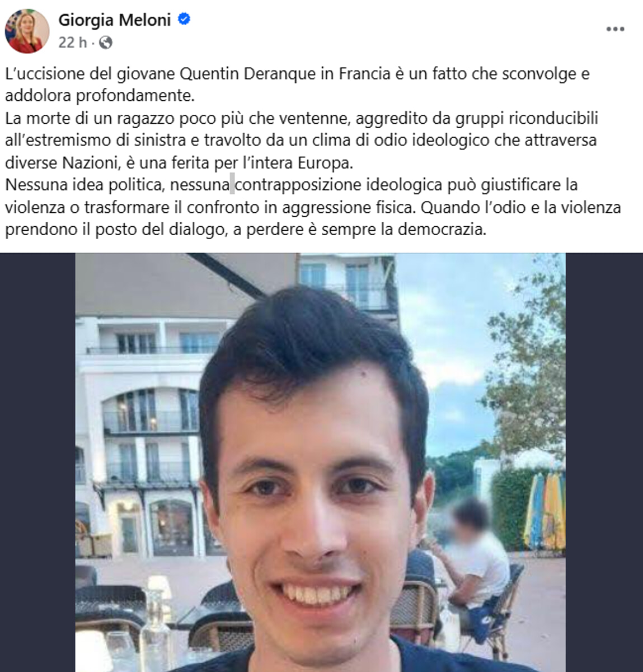Open the Giorgia Meloni page name link
Viewport: 643px width, 672px height.
pos(114,20)
